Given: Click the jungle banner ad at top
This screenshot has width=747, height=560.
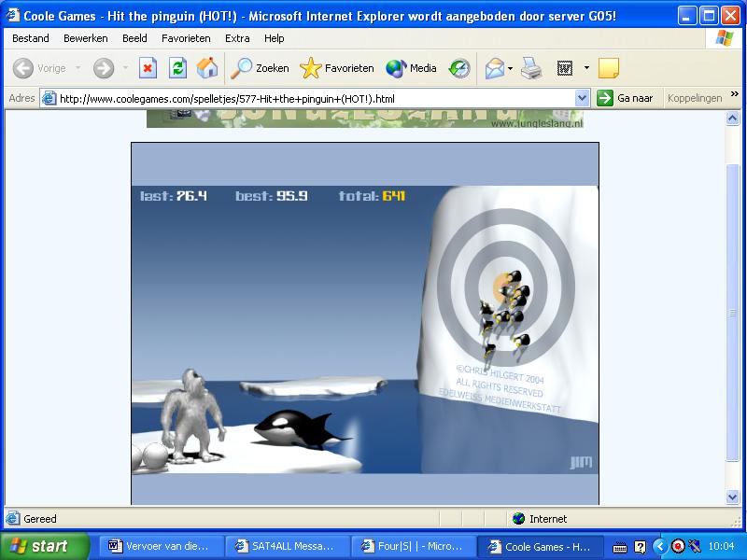Looking at the screenshot, I should coord(365,119).
